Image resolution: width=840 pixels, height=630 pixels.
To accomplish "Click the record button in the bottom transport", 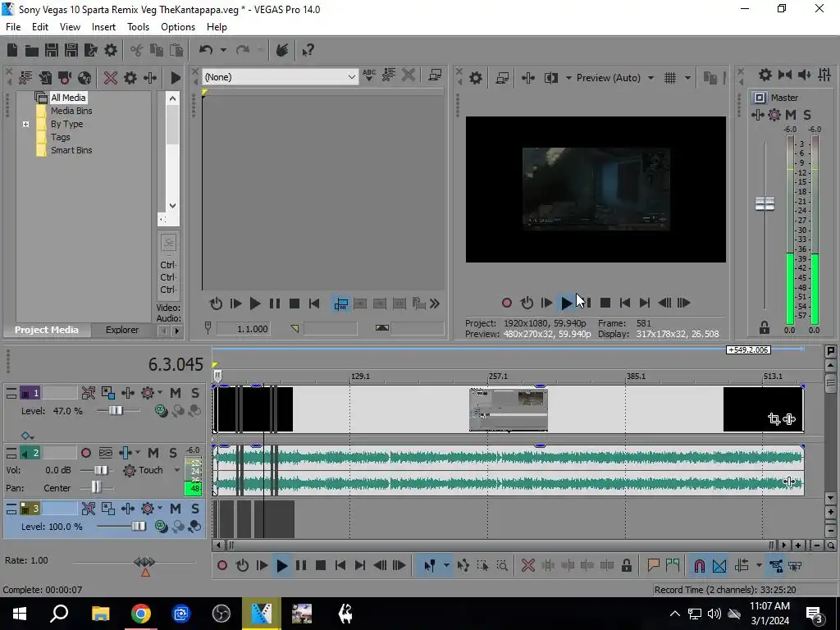I will pyautogui.click(x=221, y=566).
